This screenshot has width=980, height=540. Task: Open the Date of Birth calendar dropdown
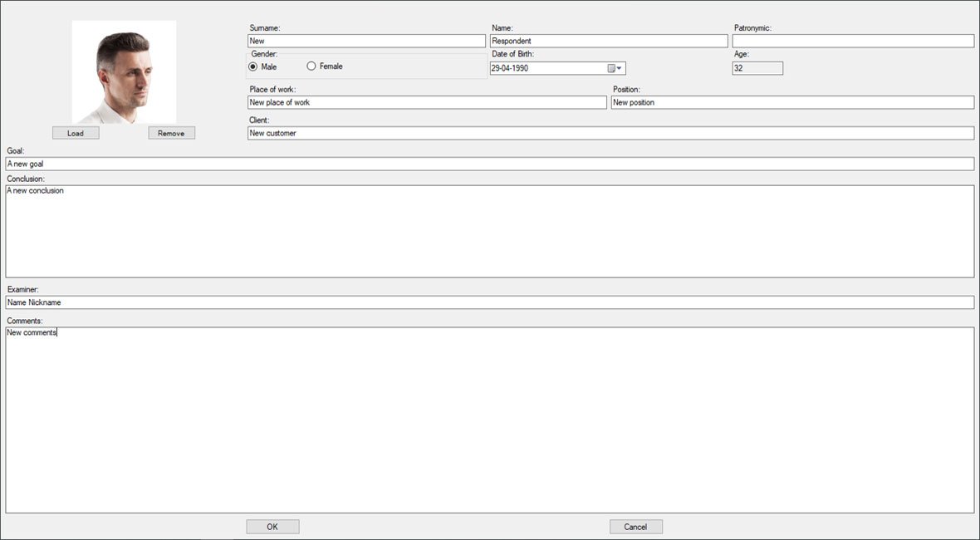point(615,69)
